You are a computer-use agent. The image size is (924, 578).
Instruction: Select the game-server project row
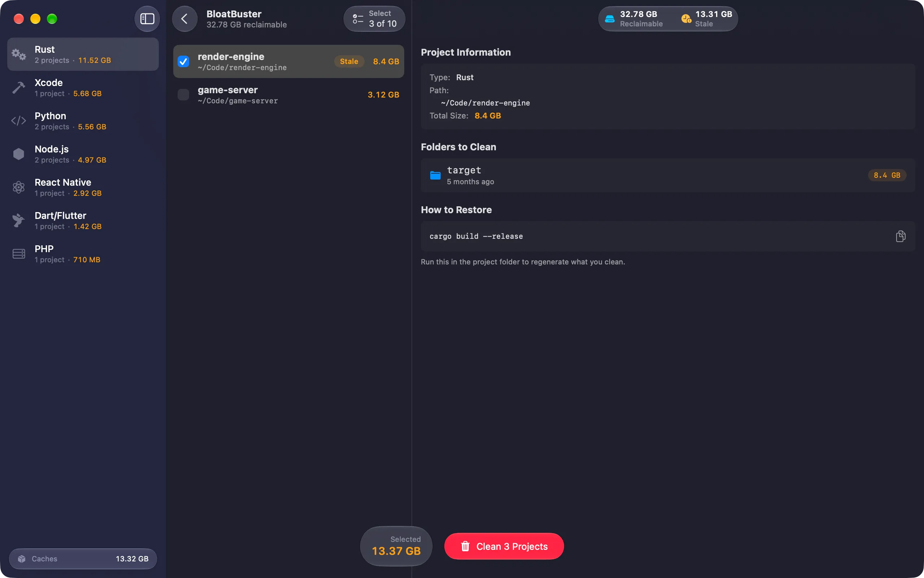pyautogui.click(x=289, y=95)
